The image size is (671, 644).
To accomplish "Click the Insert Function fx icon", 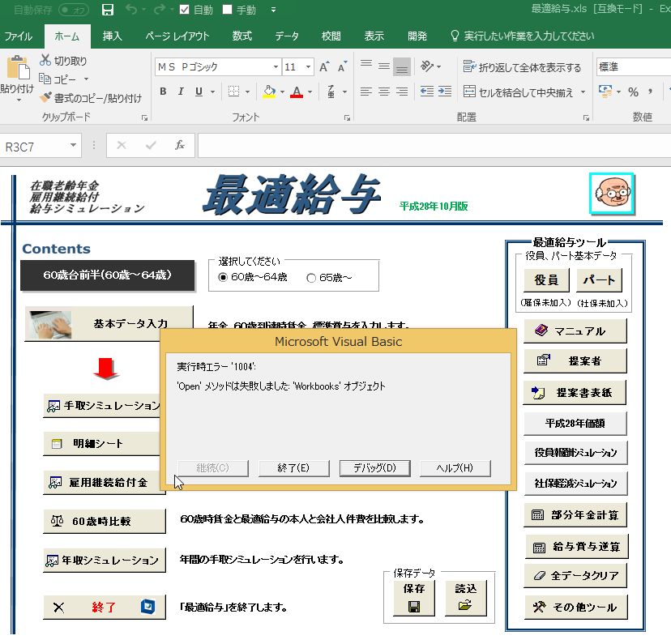I will point(180,145).
